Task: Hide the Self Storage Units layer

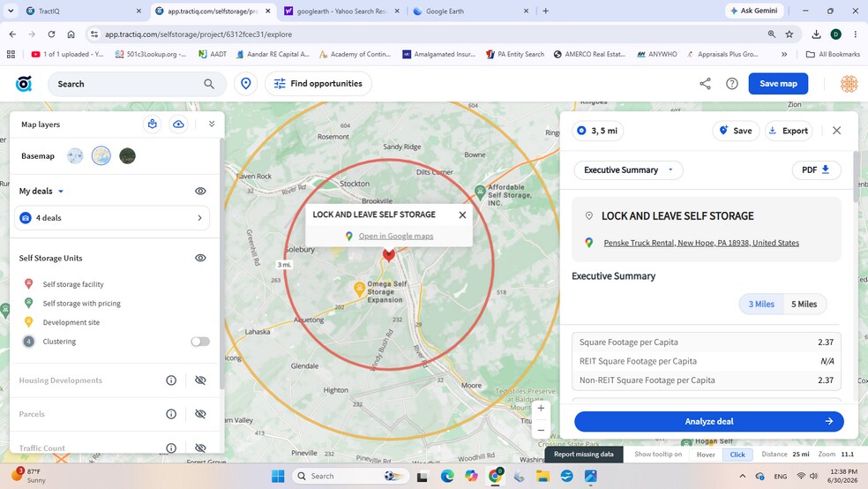Action: [x=200, y=258]
